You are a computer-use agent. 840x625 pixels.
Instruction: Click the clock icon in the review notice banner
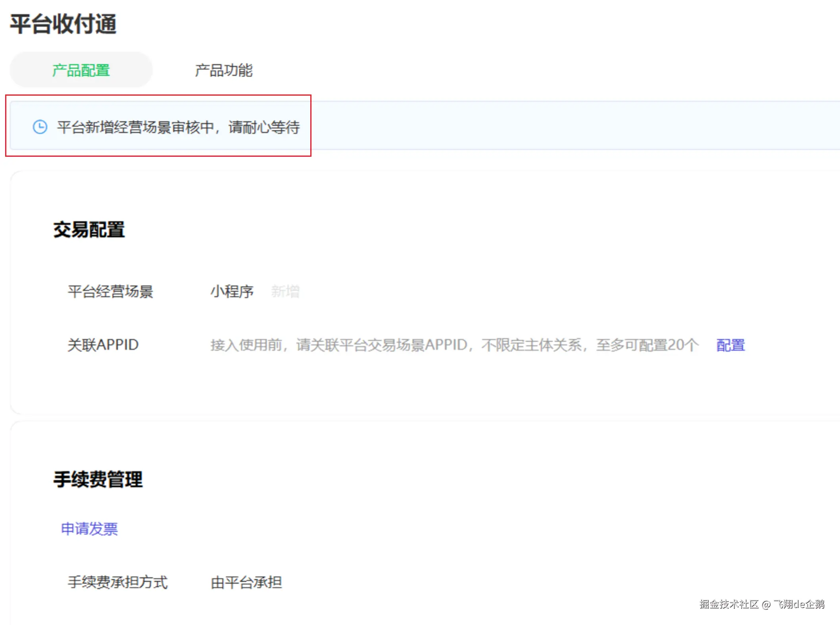pos(39,126)
